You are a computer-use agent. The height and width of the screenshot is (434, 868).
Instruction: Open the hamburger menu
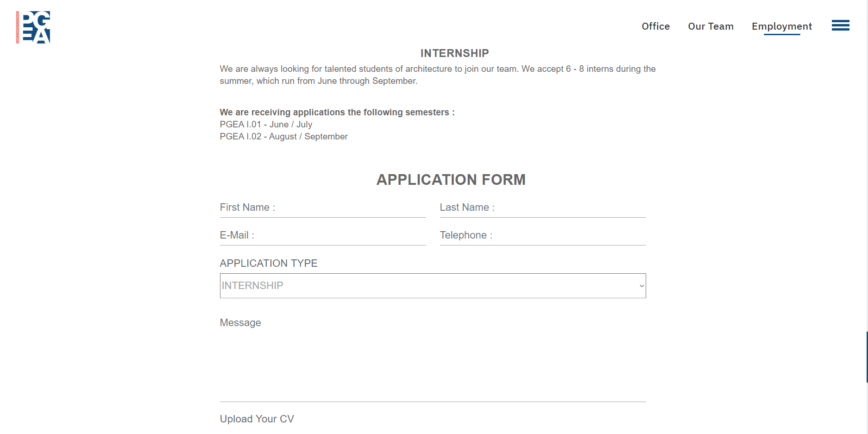[840, 25]
